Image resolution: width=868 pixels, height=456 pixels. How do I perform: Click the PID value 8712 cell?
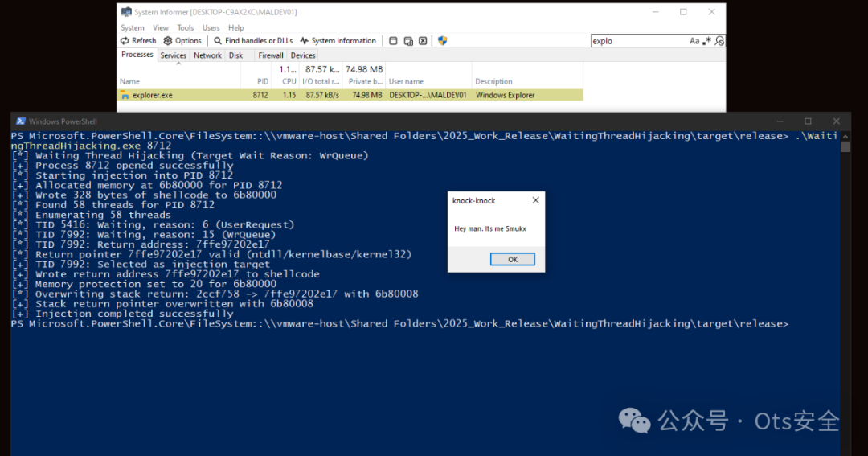(x=260, y=95)
